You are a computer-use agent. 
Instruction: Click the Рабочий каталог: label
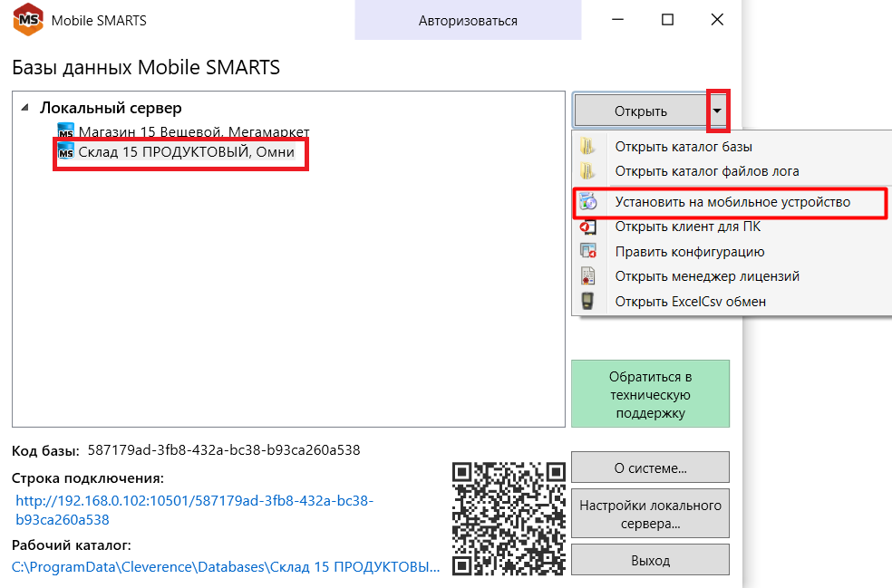[x=72, y=545]
